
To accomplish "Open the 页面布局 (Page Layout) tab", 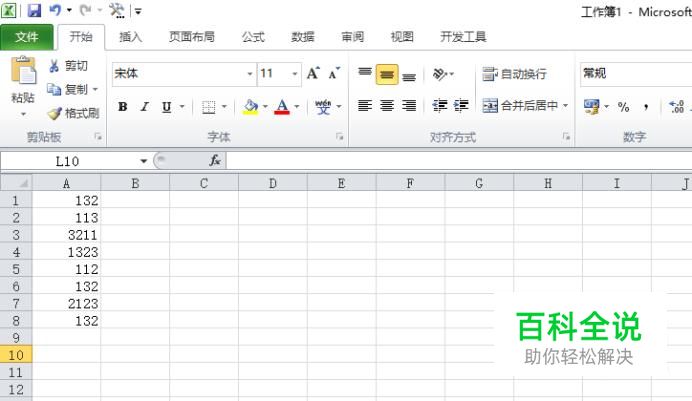I will pos(192,37).
